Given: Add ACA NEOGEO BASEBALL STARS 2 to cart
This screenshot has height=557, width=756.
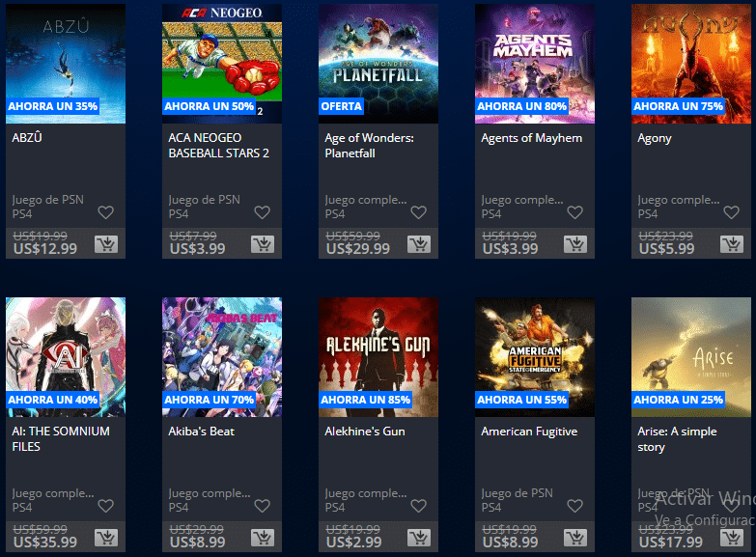Looking at the screenshot, I should pyautogui.click(x=263, y=244).
